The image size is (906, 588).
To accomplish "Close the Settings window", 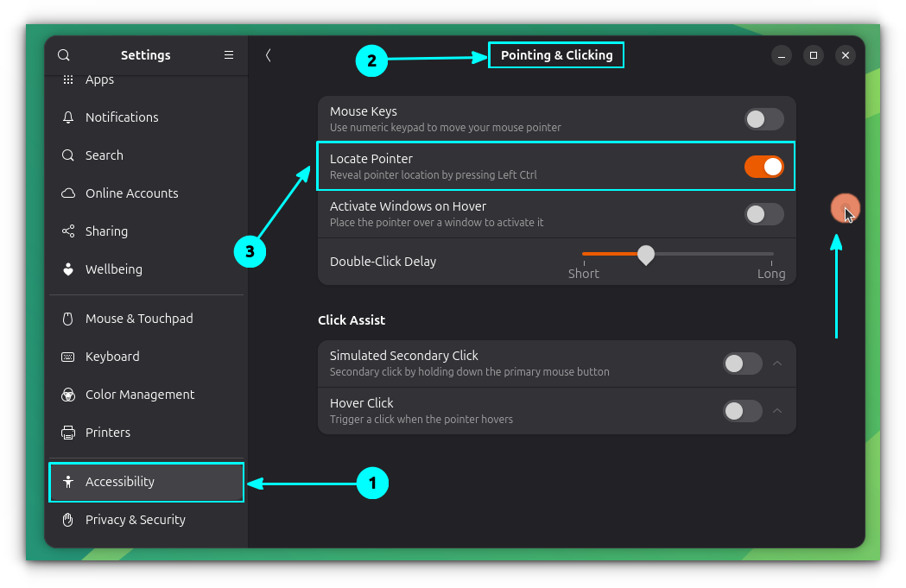I will point(845,55).
